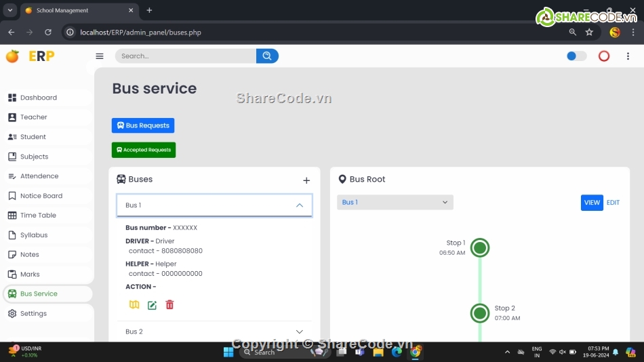
Task: Click the red trash delete icon
Action: pyautogui.click(x=169, y=305)
